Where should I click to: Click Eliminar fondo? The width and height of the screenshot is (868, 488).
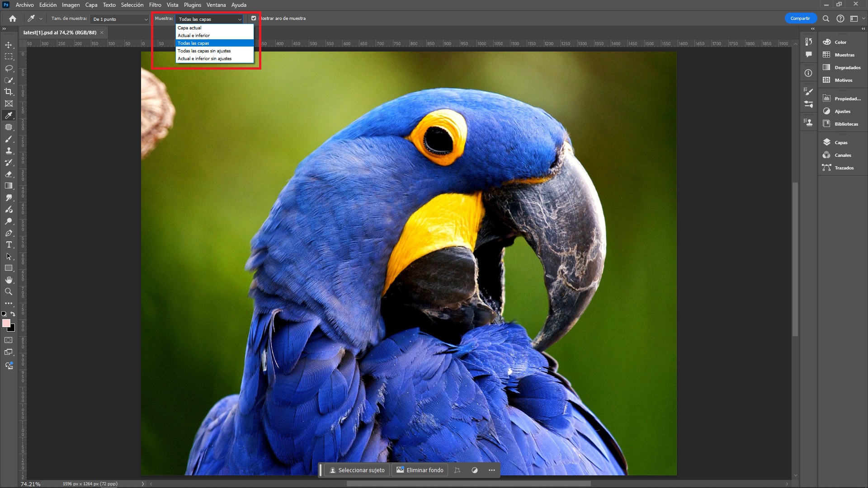point(420,470)
